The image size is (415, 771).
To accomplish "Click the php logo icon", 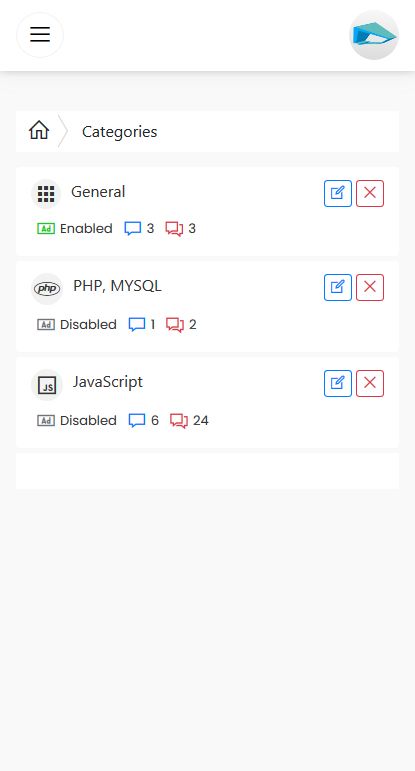I will (47, 289).
